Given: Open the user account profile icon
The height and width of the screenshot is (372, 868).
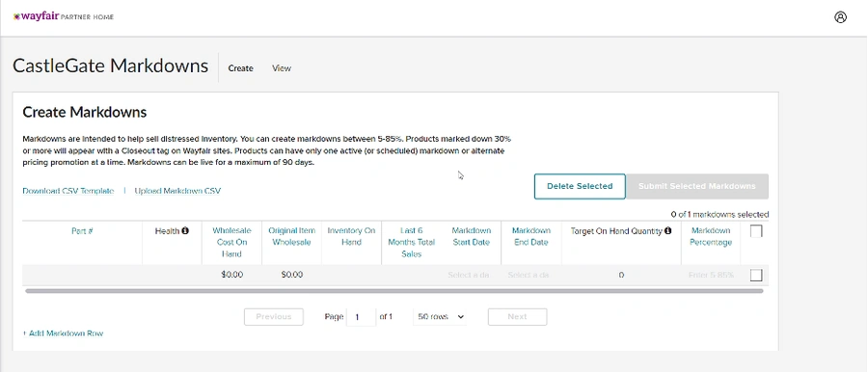Looking at the screenshot, I should [840, 17].
